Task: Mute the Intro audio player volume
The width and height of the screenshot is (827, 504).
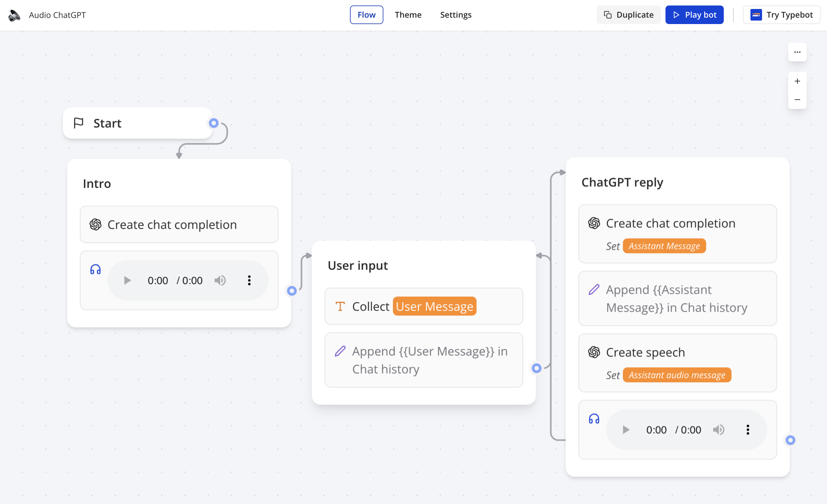Action: (220, 280)
